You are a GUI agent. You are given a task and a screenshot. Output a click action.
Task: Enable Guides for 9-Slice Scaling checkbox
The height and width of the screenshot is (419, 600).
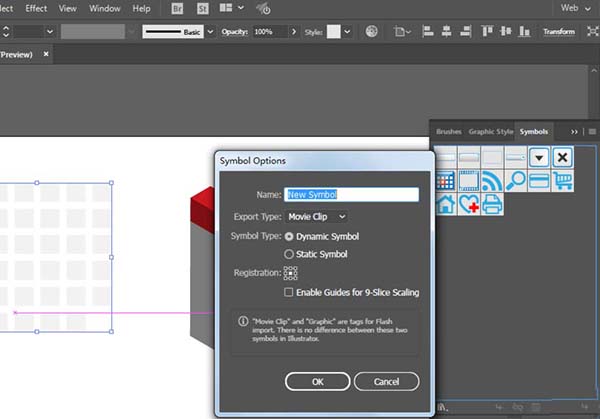point(290,292)
